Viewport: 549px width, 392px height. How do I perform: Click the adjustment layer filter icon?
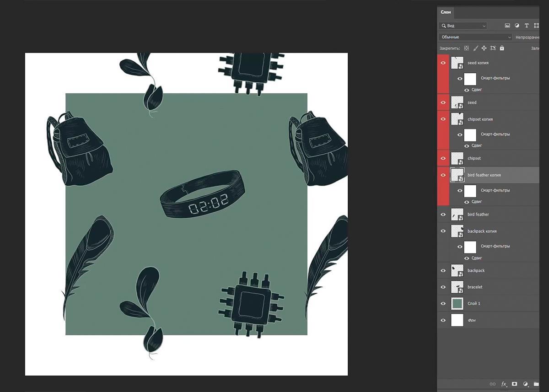517,26
